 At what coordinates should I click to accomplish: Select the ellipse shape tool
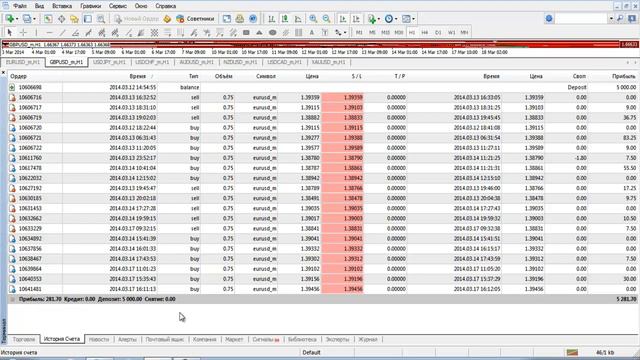273,33
